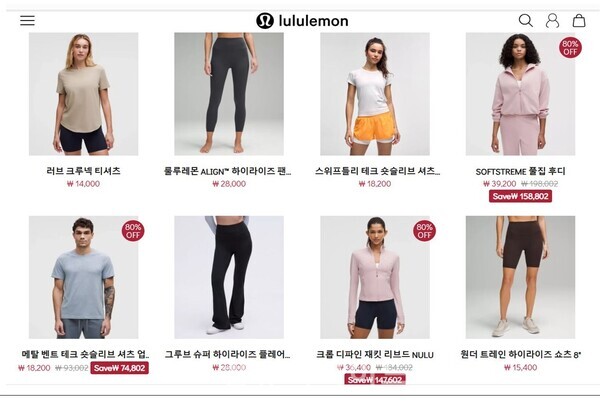The height and width of the screenshot is (403, 600).
Task: Open the search icon
Action: click(x=525, y=20)
